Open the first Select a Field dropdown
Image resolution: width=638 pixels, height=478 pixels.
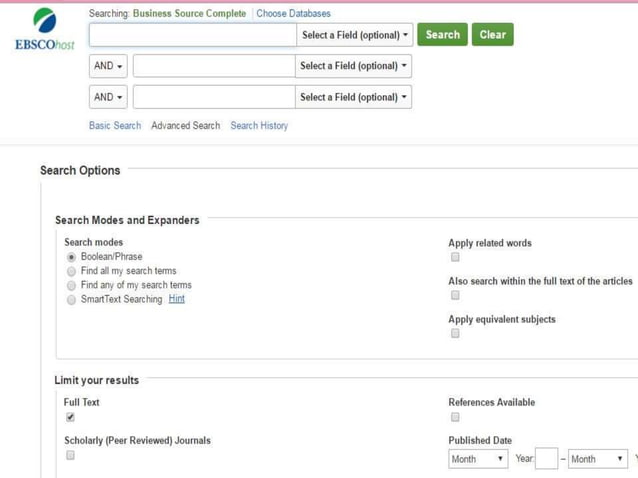355,35
